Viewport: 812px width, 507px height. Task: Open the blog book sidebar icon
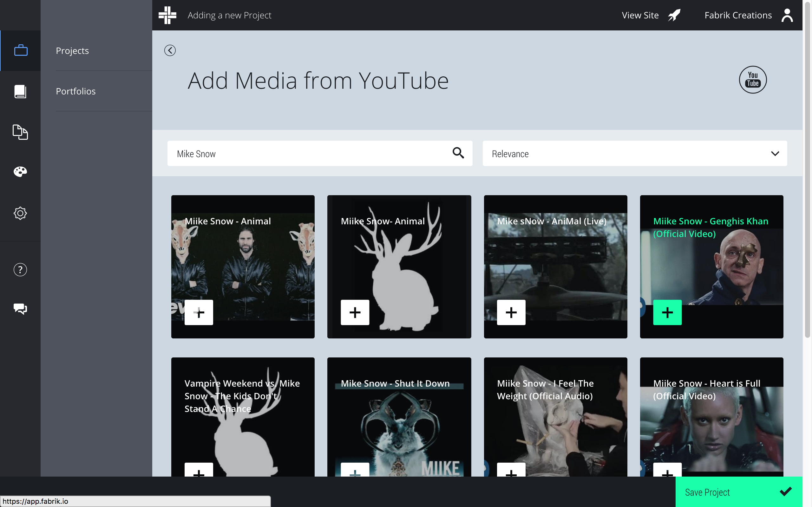click(x=21, y=91)
